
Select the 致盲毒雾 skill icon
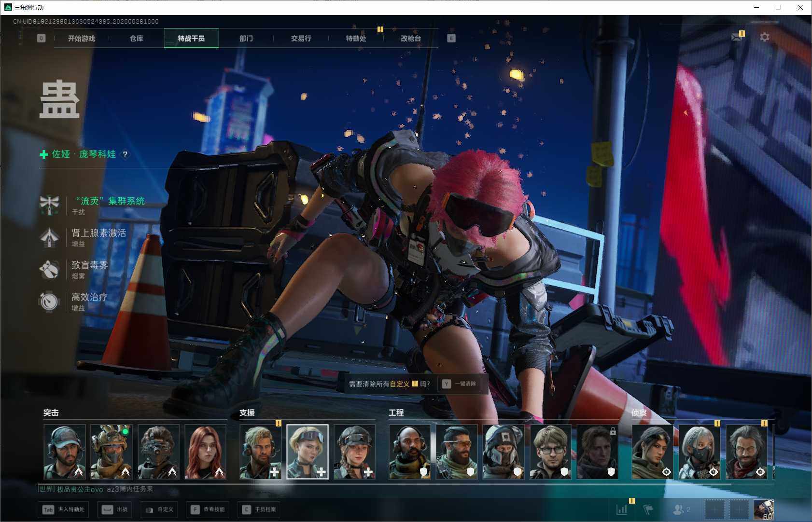coord(49,269)
